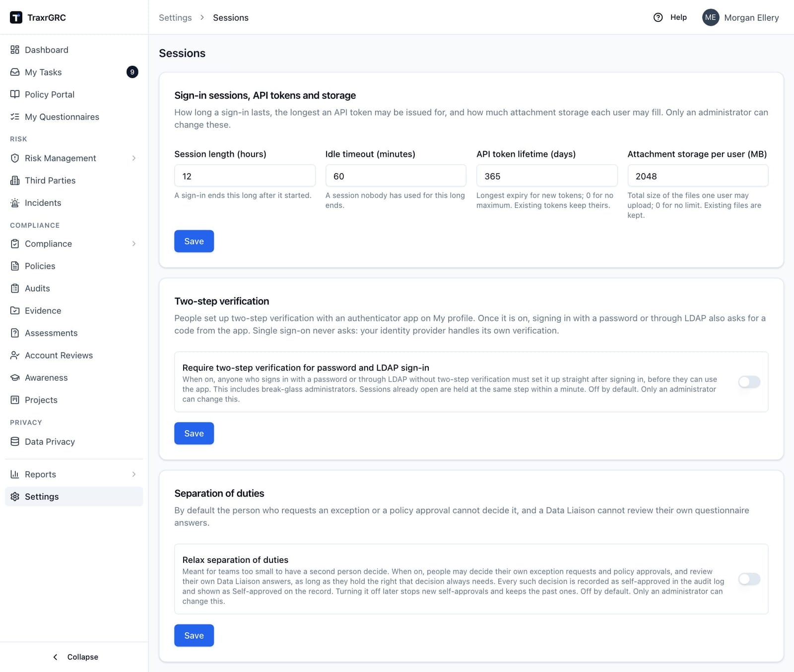Click the Projects kanban icon

click(x=15, y=400)
